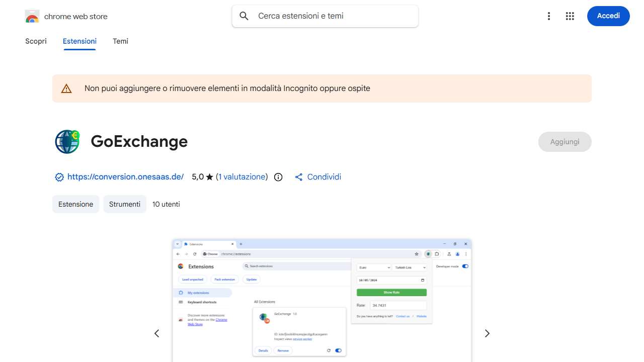644x362 pixels.
Task: Click the GoExchange screenshot preview
Action: (x=321, y=299)
